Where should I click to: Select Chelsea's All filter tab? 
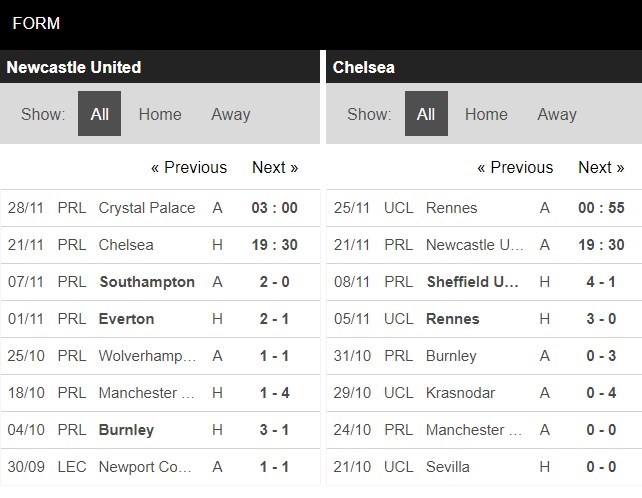[x=426, y=114]
